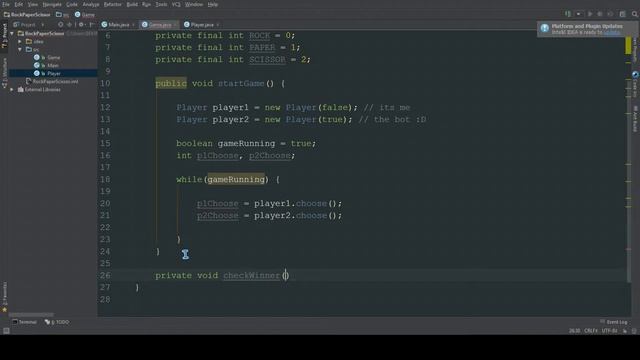
Task: Open the Run menu
Action: [x=146, y=4]
